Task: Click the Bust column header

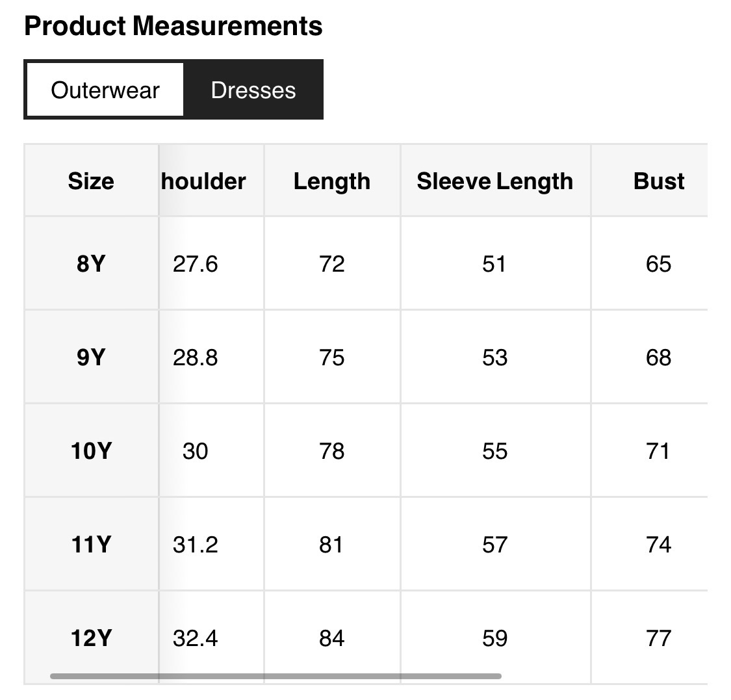Action: coord(658,181)
